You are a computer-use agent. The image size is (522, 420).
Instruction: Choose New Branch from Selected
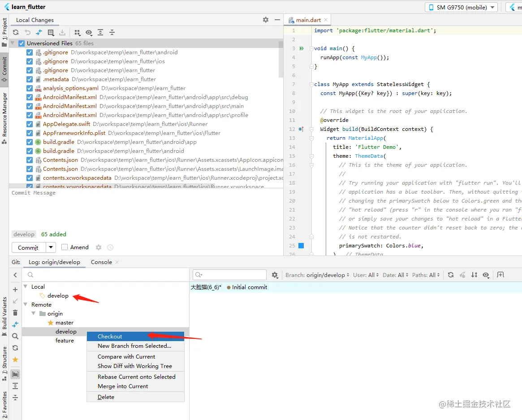[135, 346]
